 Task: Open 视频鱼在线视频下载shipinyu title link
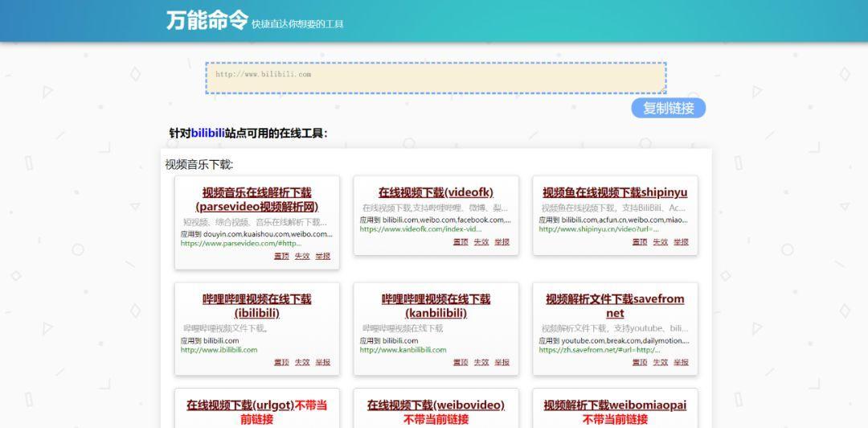[615, 192]
